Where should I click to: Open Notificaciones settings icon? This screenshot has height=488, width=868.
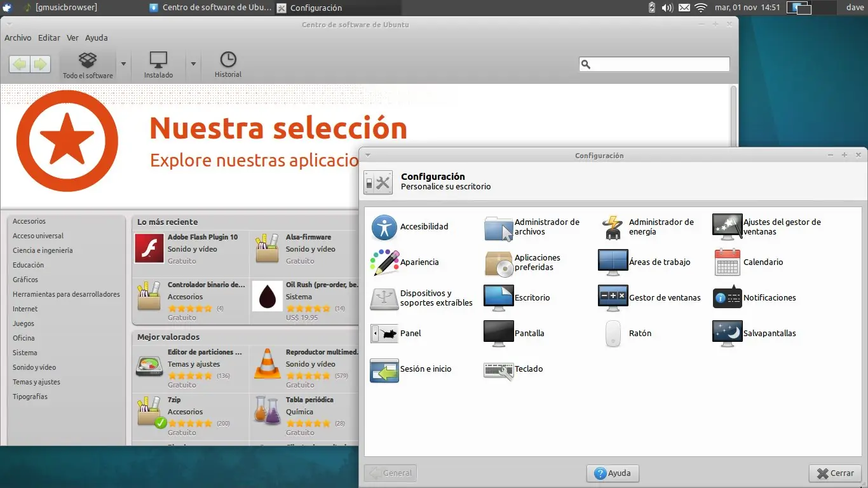point(727,298)
